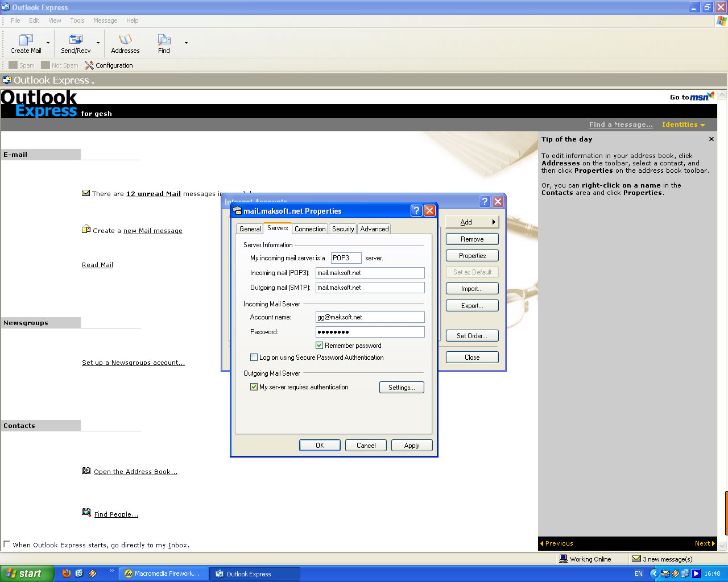Switch to the Connection tab
The height and width of the screenshot is (582, 728).
point(310,229)
